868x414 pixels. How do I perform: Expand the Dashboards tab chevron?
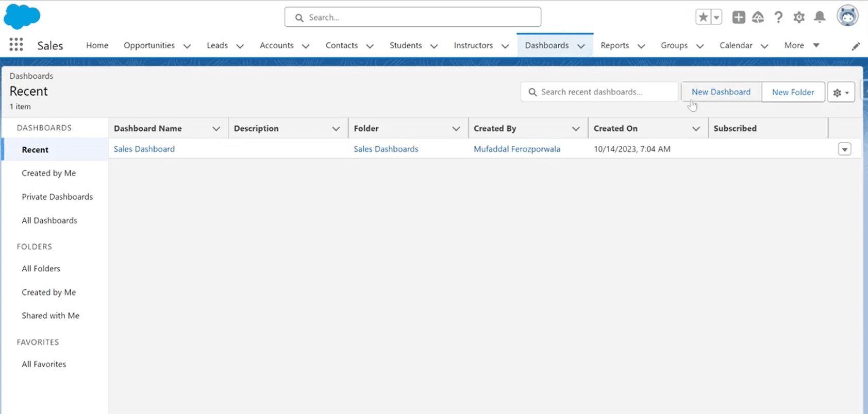click(x=581, y=46)
